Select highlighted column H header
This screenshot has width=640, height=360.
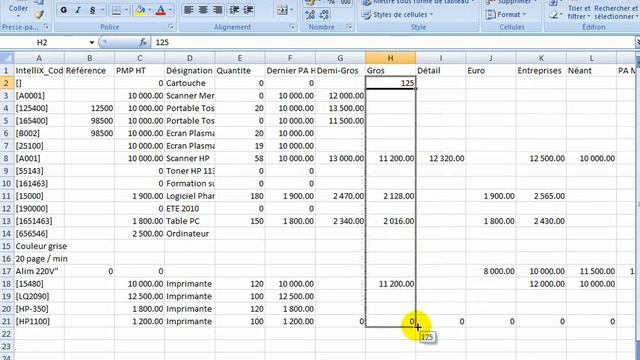click(x=391, y=58)
